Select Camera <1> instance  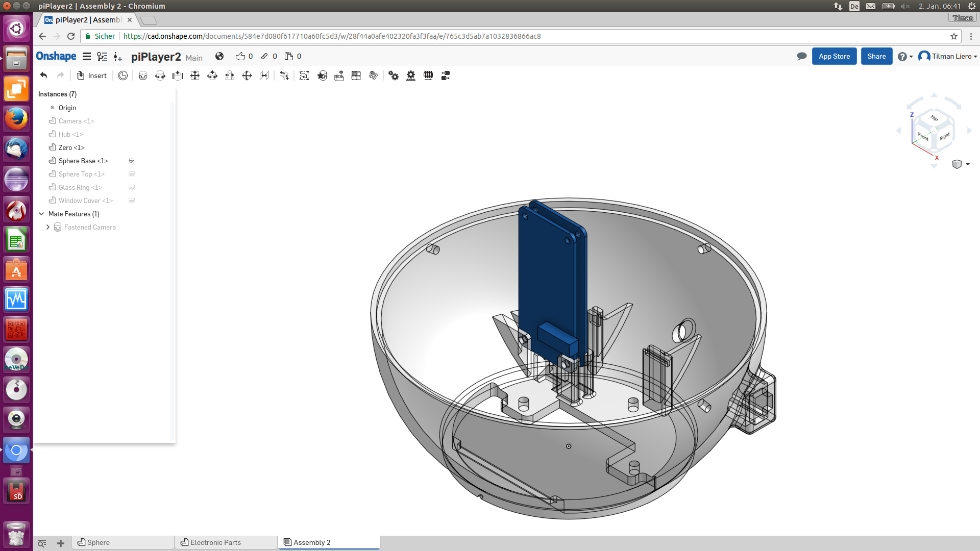[76, 121]
